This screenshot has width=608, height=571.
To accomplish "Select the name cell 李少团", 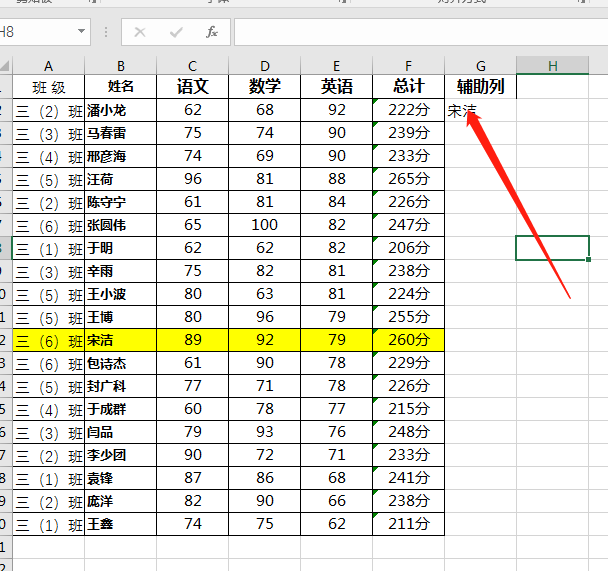I will (121, 455).
